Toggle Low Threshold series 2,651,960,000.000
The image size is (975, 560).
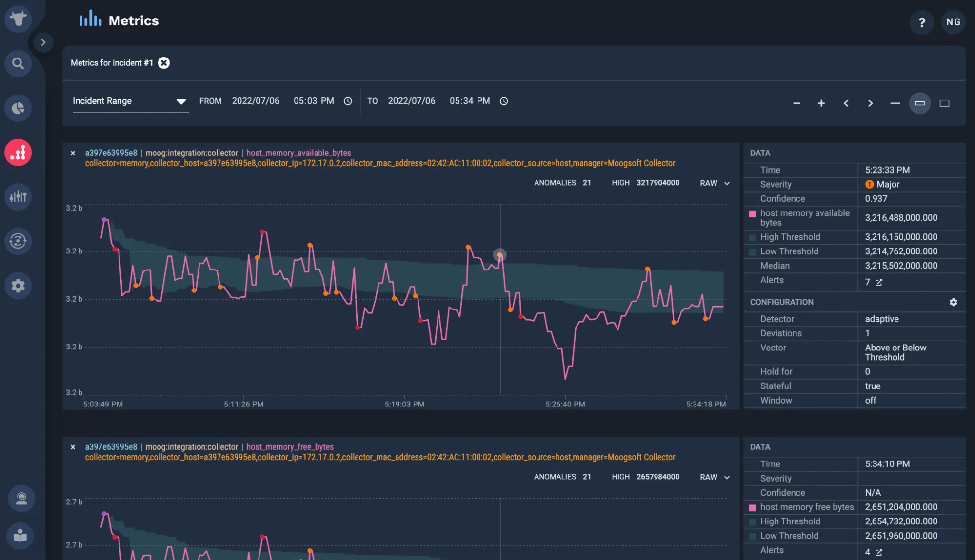tap(752, 537)
